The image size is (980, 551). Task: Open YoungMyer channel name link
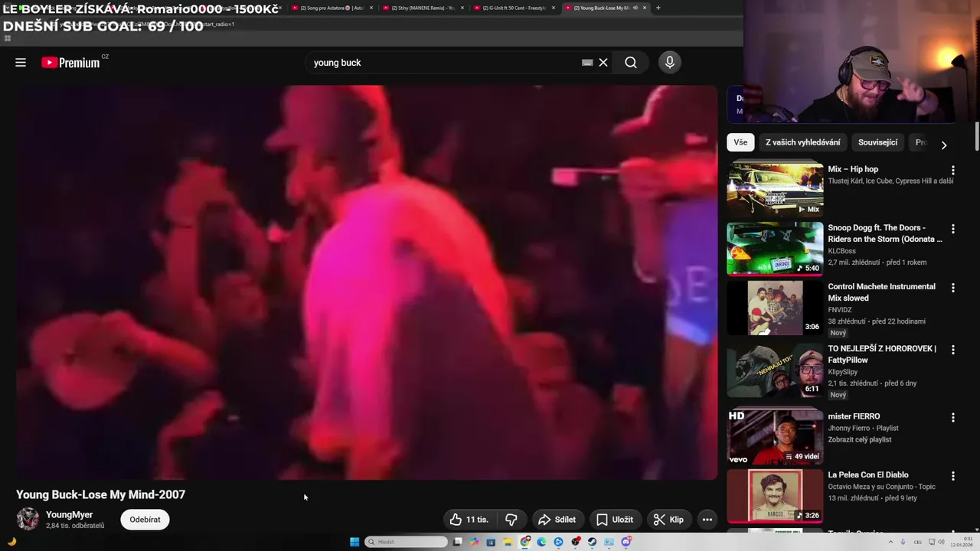coord(69,515)
